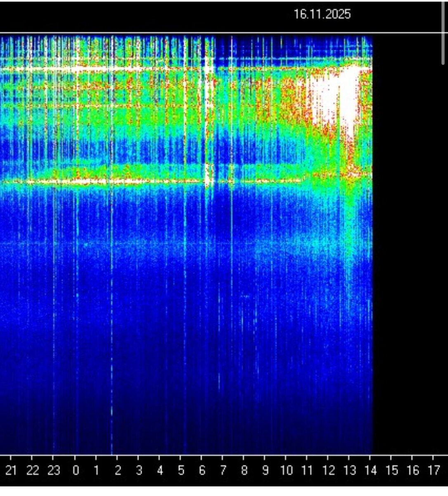Image resolution: width=448 pixels, height=496 pixels.
Task: Select hour 9 on time axis
Action: tap(265, 470)
